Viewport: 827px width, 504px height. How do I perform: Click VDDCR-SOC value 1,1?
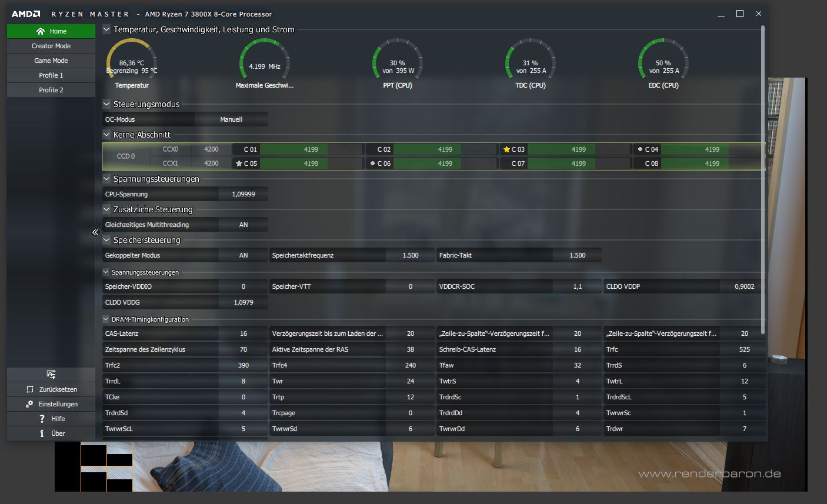pyautogui.click(x=578, y=286)
